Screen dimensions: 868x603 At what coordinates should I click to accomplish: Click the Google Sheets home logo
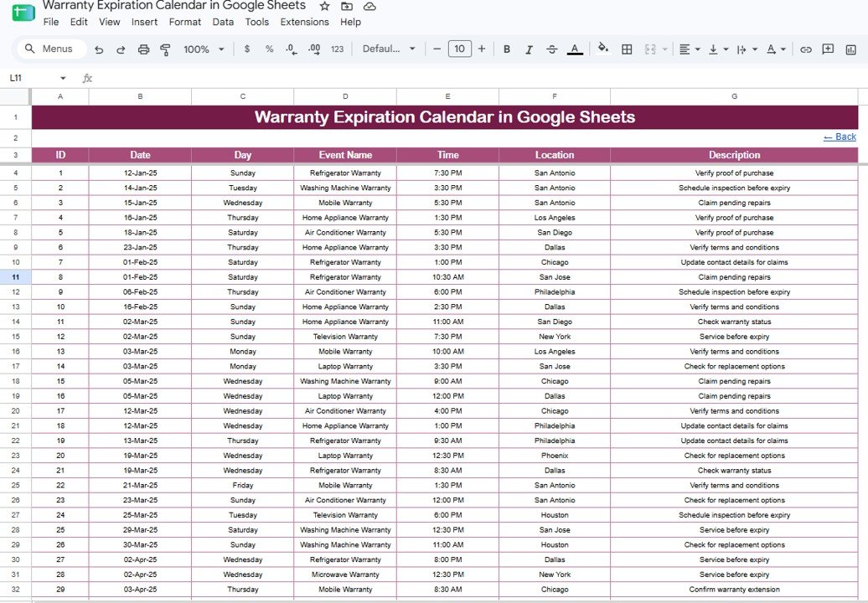[23, 13]
